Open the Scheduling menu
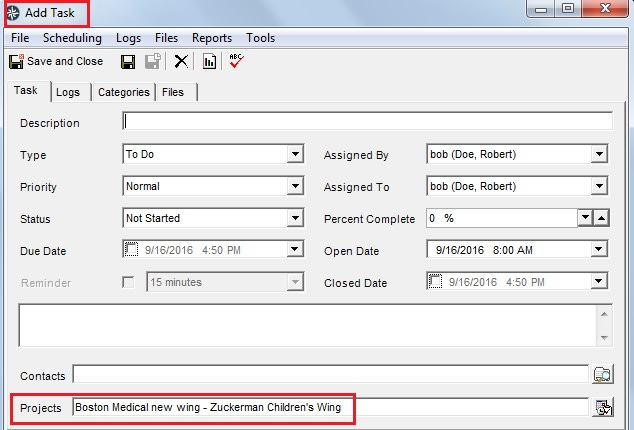The image size is (634, 430). coord(72,38)
